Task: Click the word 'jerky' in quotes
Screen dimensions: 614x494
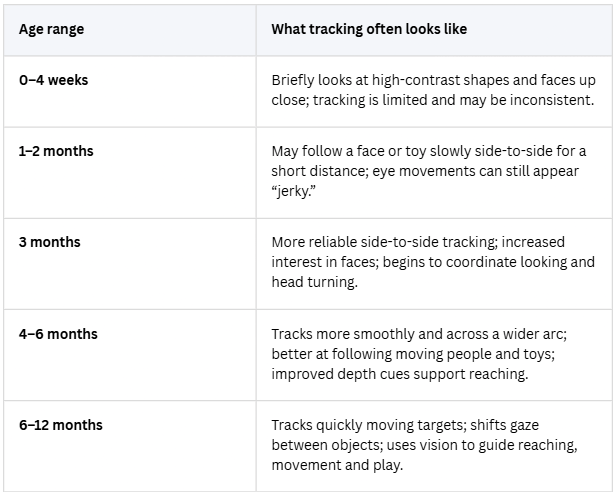Action: (x=294, y=191)
